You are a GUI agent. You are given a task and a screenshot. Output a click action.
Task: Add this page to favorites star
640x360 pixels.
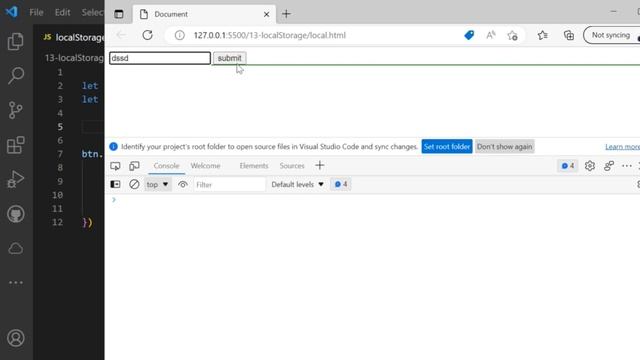[513, 36]
